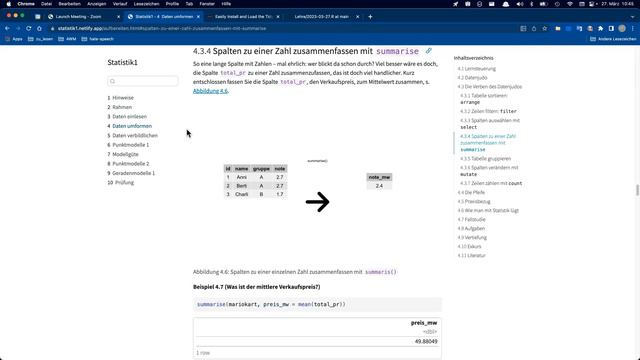
Task: Jump to 4.3.2 Zeilen filtern filter
Action: tap(488, 111)
